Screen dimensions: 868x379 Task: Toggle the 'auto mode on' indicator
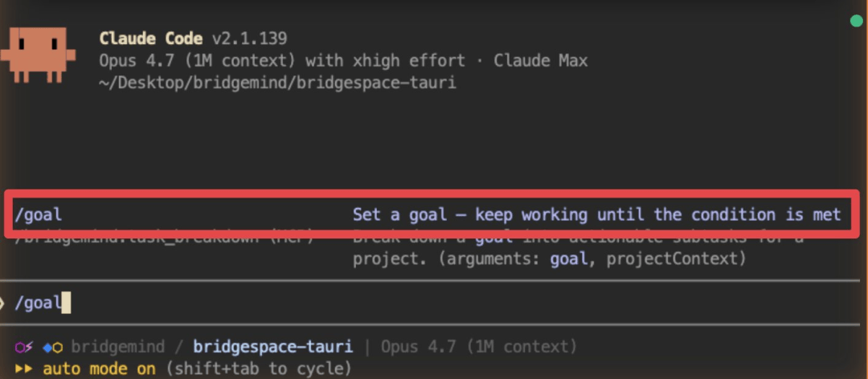pos(99,369)
